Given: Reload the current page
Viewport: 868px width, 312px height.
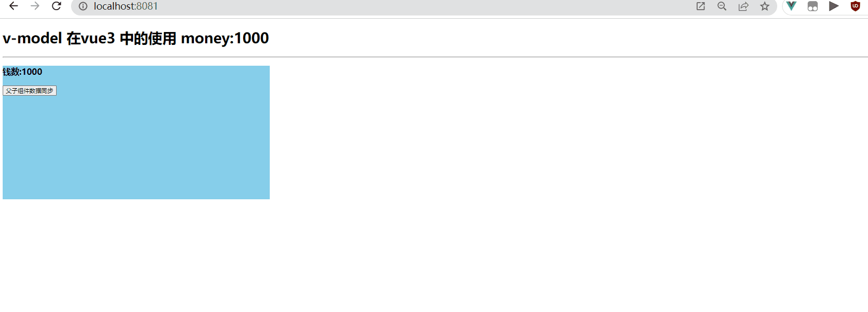Looking at the screenshot, I should [x=56, y=6].
